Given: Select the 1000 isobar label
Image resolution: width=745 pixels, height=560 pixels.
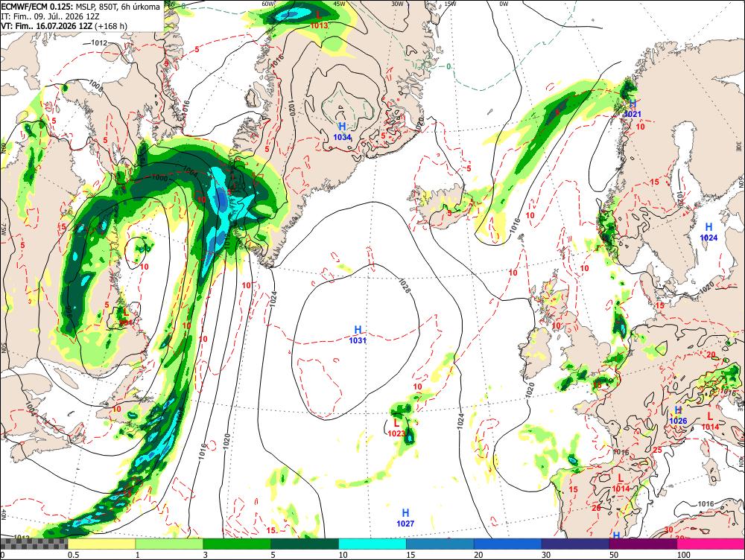Looking at the screenshot, I should pos(160,178).
